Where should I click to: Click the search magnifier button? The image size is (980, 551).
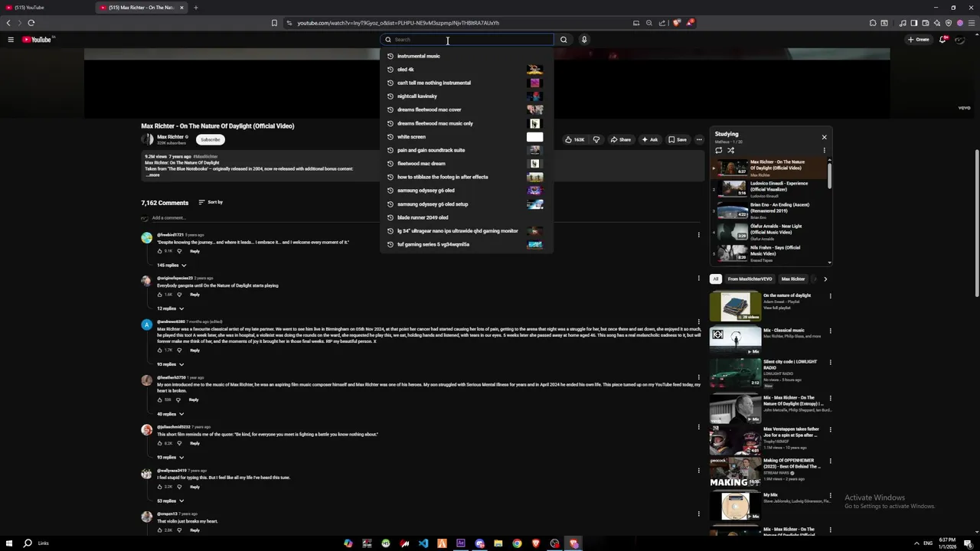563,40
